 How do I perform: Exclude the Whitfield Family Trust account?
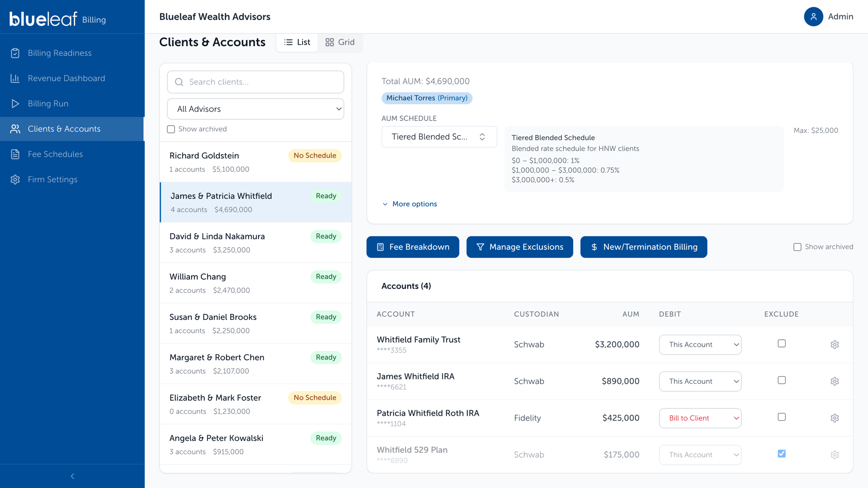tap(782, 343)
